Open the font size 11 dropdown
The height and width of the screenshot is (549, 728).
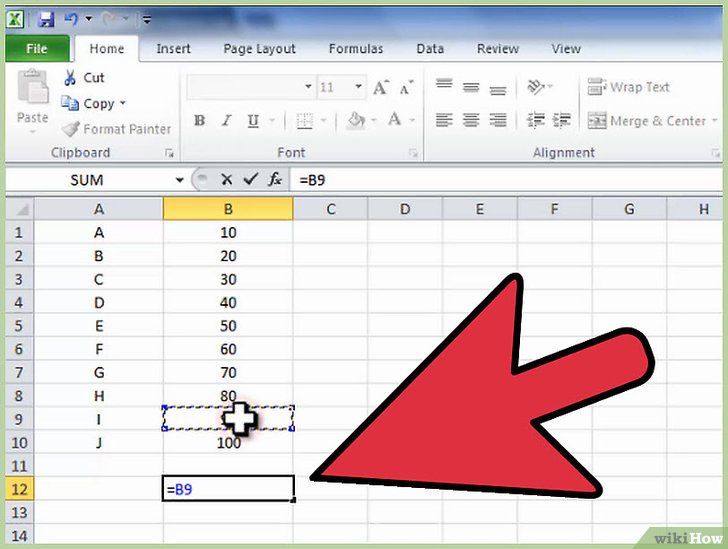[358, 86]
